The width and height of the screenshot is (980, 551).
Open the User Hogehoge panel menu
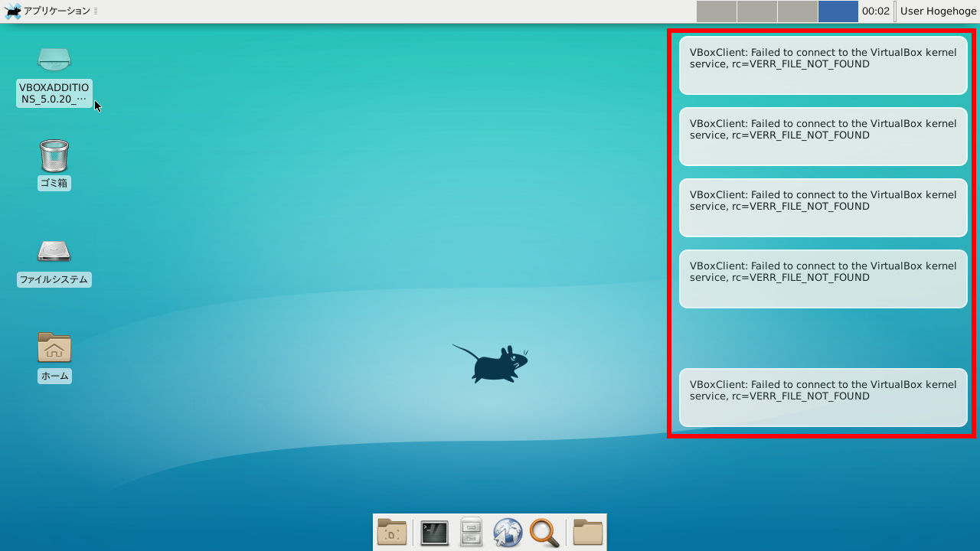(938, 11)
